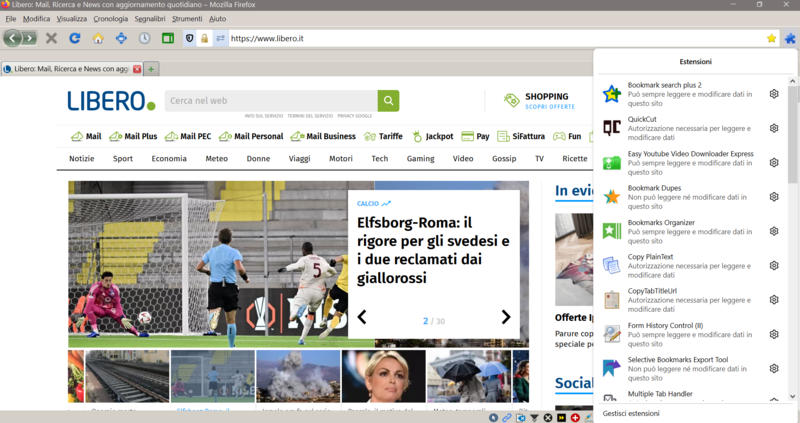Click the green search button on Libero
This screenshot has height=423, width=800.
pos(388,101)
